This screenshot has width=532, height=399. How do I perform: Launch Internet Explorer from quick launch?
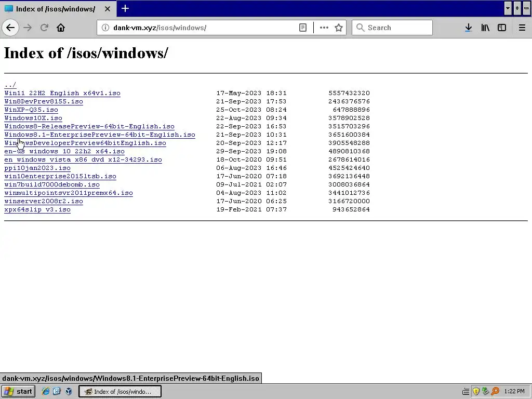[46, 391]
